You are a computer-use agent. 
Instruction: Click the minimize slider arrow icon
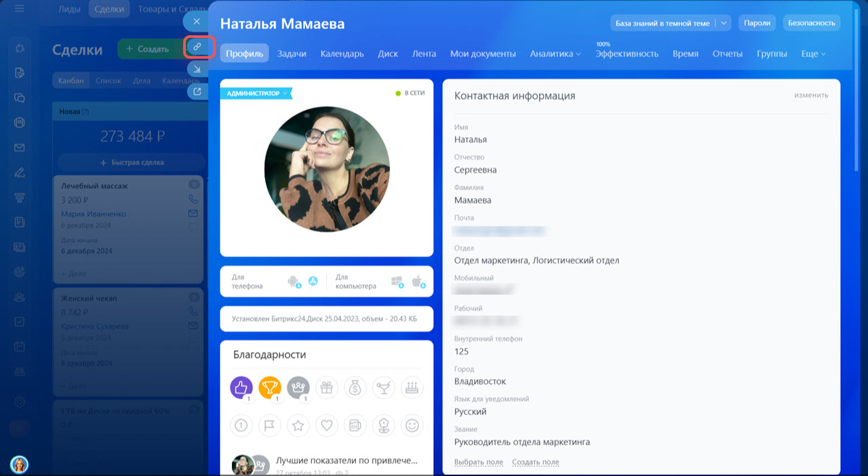tap(197, 69)
